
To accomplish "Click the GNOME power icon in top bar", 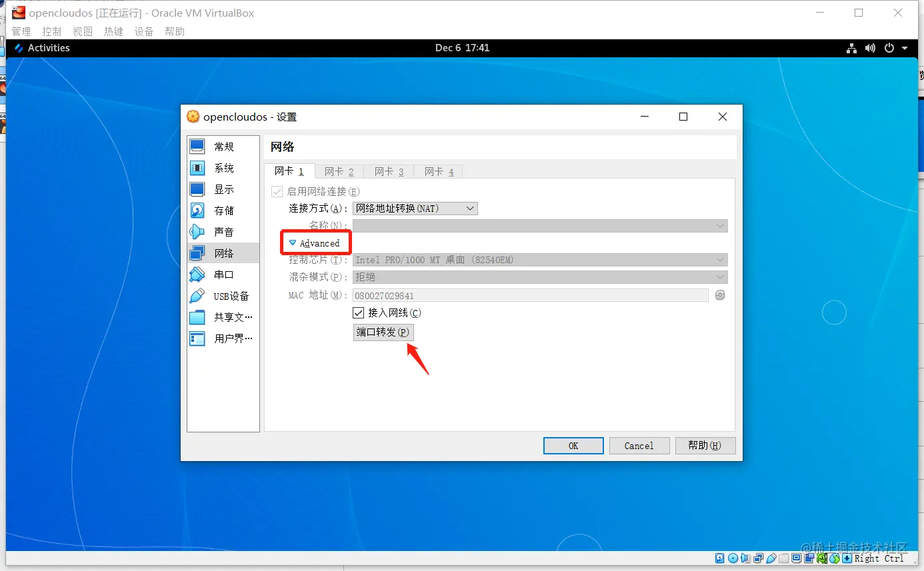I will [x=889, y=48].
